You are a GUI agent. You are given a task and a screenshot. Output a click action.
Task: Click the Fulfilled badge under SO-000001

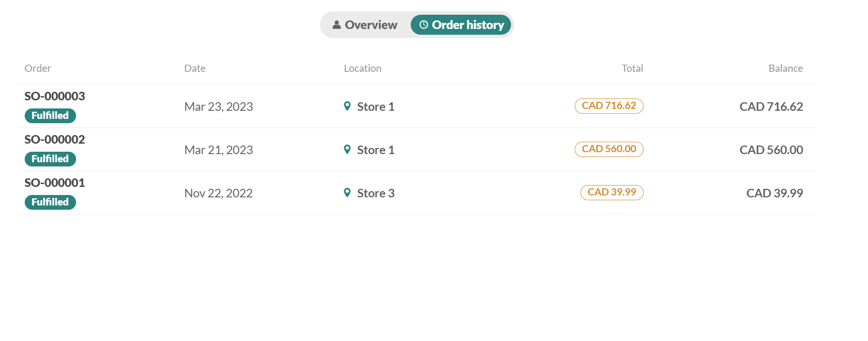click(x=50, y=202)
